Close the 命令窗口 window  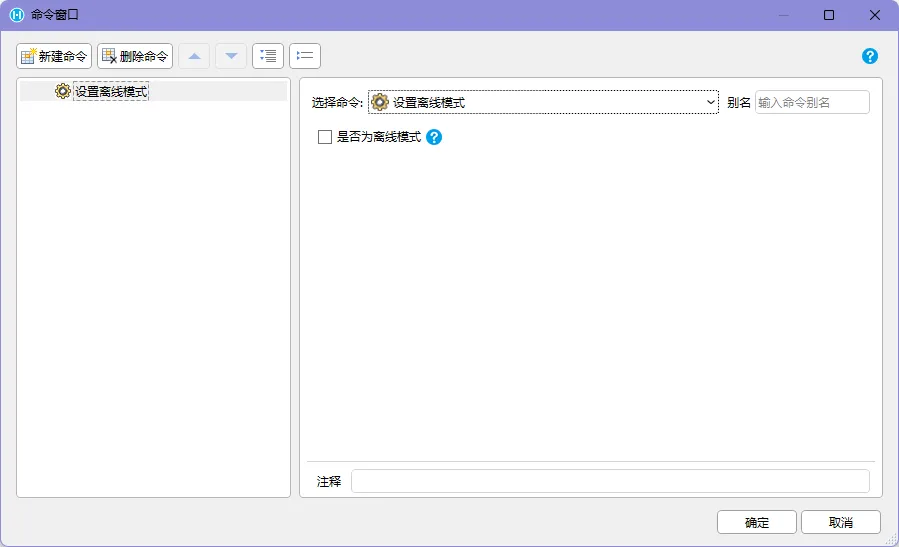point(875,15)
